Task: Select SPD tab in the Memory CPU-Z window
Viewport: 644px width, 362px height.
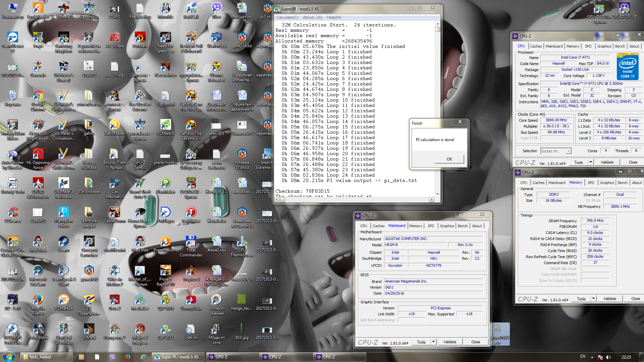Action: pyautogui.click(x=591, y=183)
